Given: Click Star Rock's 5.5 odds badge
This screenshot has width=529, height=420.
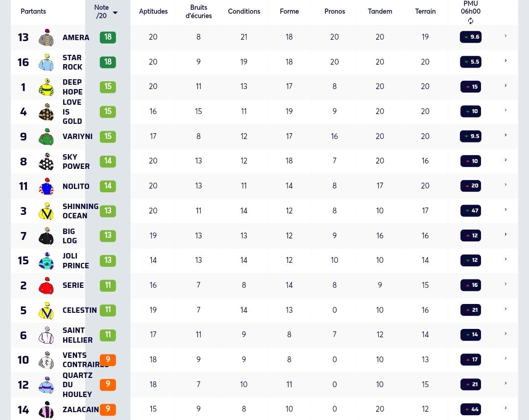Looking at the screenshot, I should point(471,62).
